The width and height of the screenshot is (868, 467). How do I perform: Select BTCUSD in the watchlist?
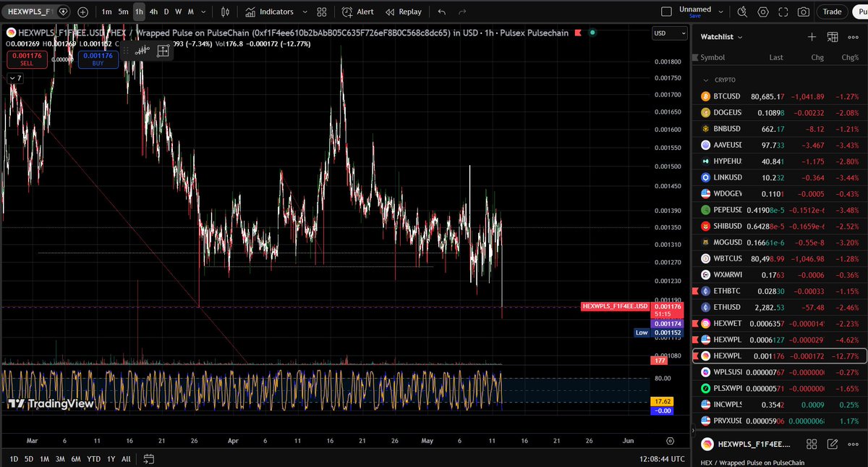(x=780, y=96)
